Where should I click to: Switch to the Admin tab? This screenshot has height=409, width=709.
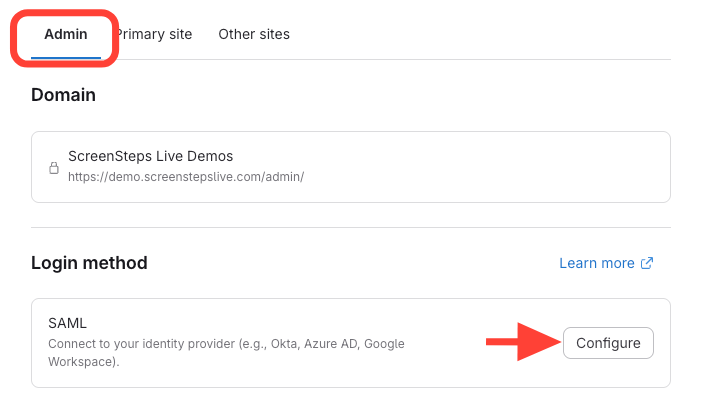(x=66, y=34)
